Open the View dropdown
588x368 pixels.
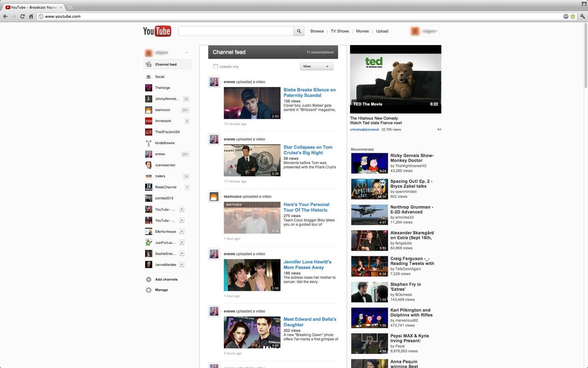point(317,66)
